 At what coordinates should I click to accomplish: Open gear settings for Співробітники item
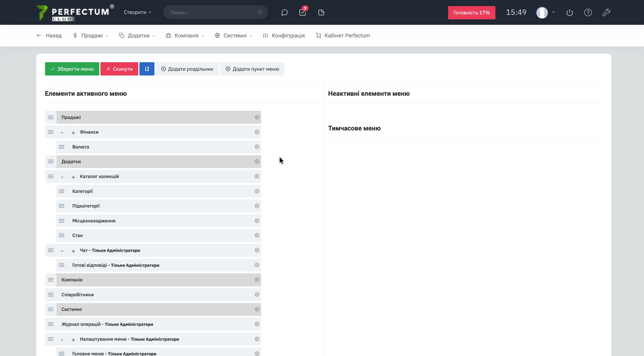point(257,295)
